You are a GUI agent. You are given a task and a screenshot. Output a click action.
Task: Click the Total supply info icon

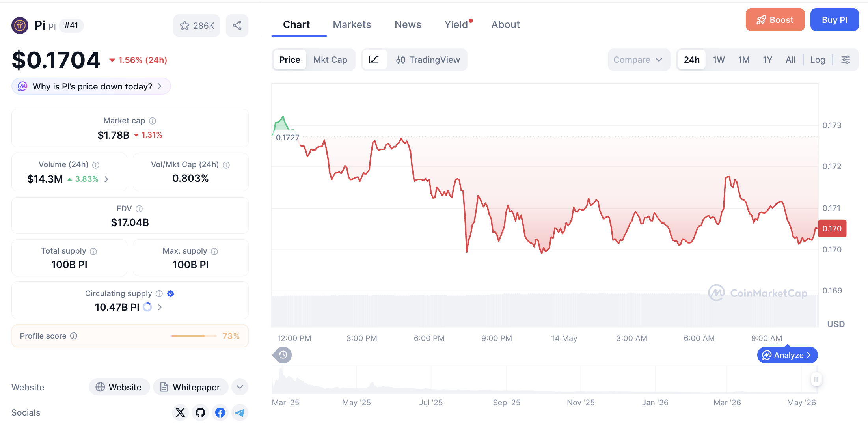point(93,251)
